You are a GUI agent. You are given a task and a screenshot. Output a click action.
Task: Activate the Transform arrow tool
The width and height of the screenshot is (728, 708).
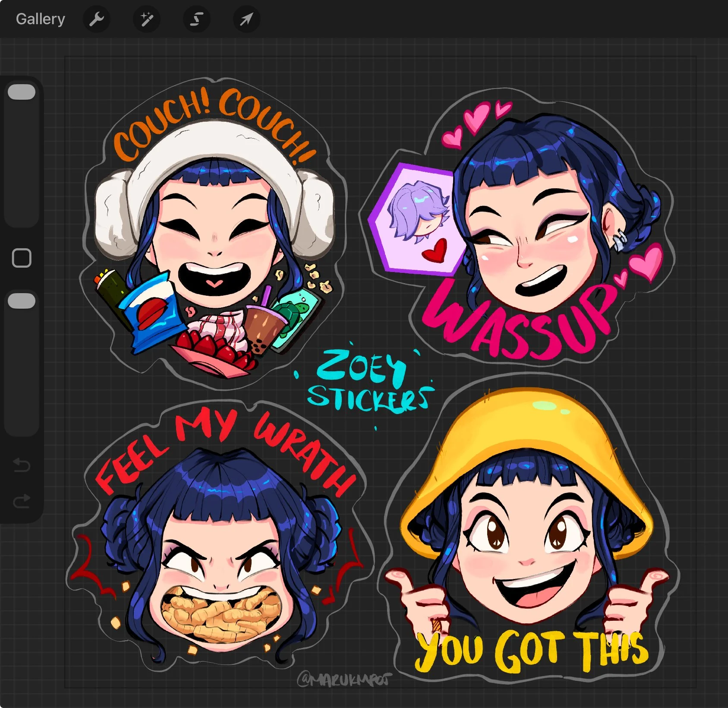[246, 19]
